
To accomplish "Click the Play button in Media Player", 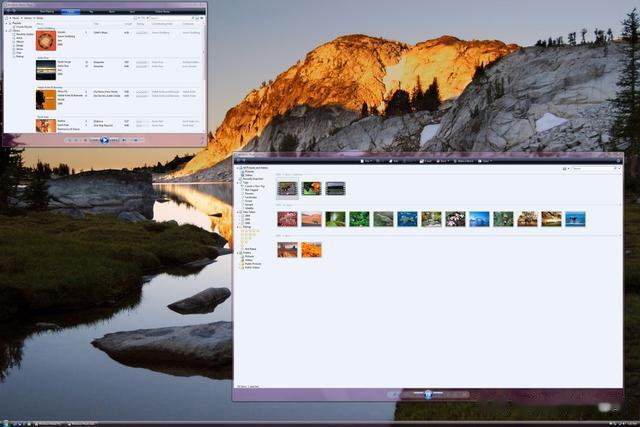I will pyautogui.click(x=104, y=140).
